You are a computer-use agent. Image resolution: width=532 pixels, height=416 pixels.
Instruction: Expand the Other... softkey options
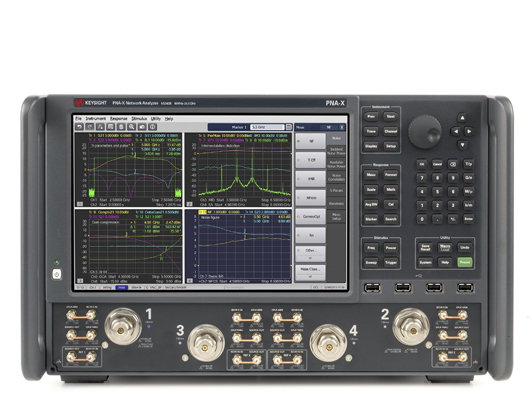point(310,254)
